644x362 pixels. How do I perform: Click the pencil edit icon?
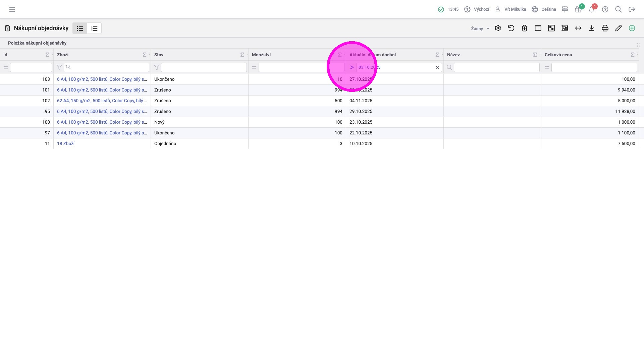[619, 28]
